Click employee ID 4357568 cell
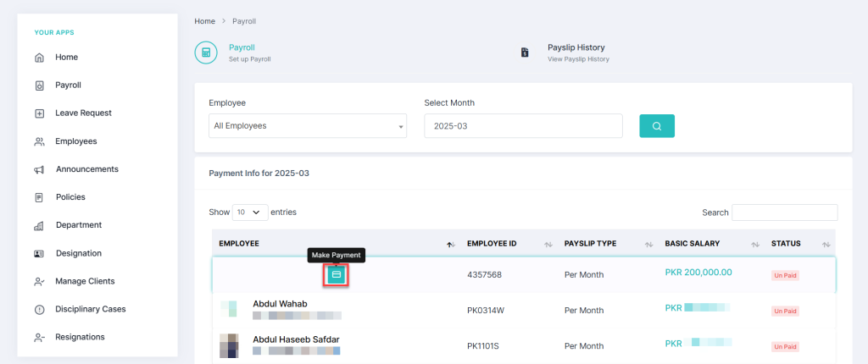 click(x=484, y=275)
